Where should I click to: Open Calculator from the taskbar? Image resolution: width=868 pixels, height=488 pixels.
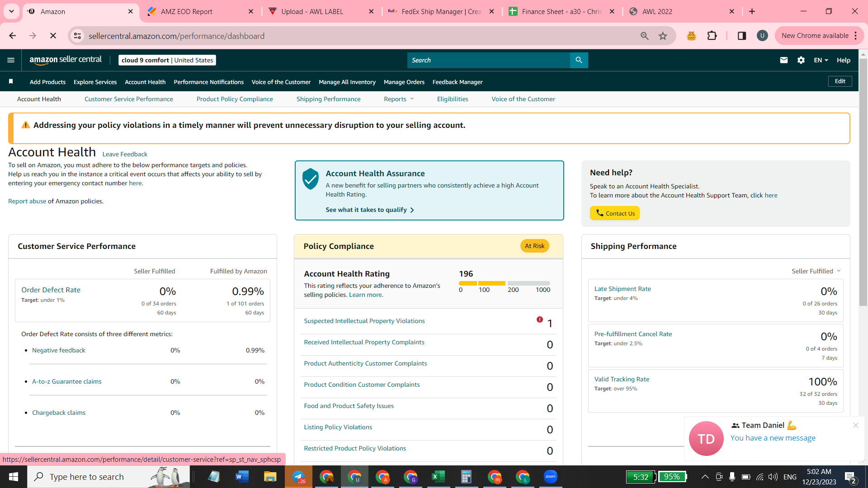pyautogui.click(x=466, y=477)
